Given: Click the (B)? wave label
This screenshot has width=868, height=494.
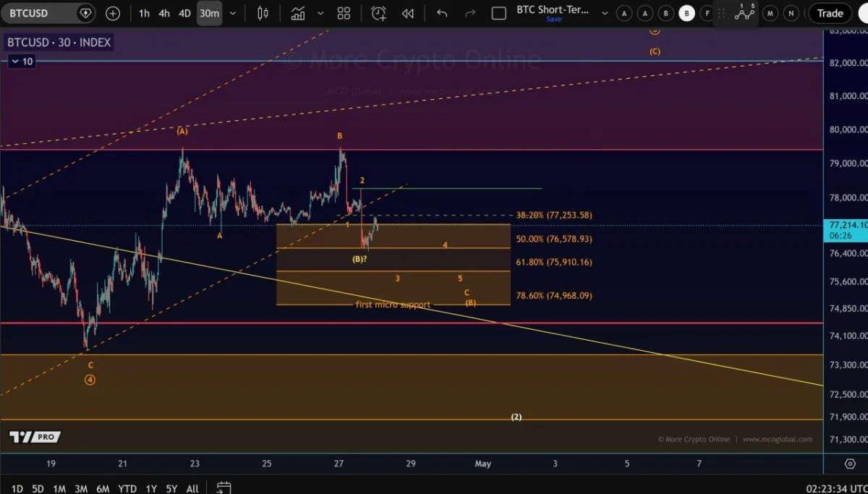Looking at the screenshot, I should click(359, 259).
